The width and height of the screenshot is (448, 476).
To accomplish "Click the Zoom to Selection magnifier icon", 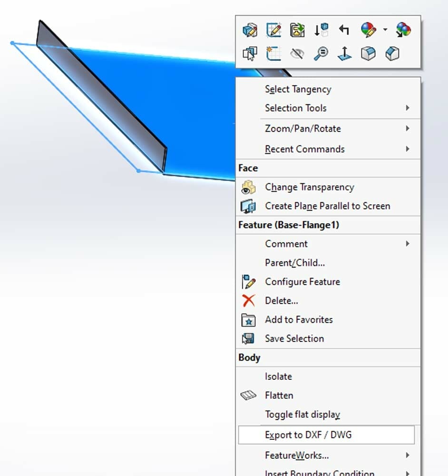I will [321, 53].
